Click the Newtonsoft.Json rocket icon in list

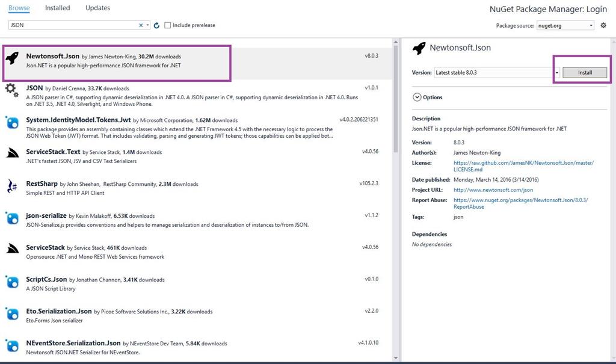coord(11,58)
